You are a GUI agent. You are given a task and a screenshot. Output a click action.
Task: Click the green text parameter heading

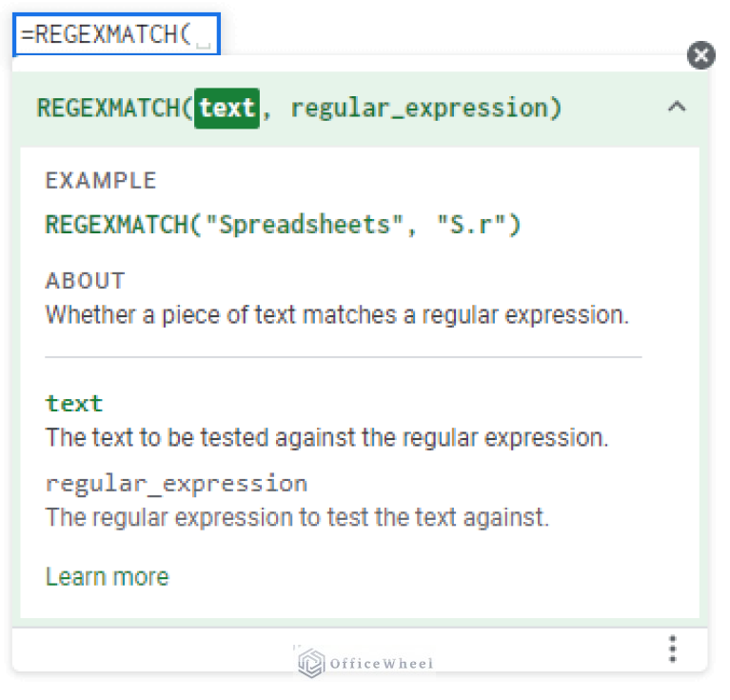[74, 403]
